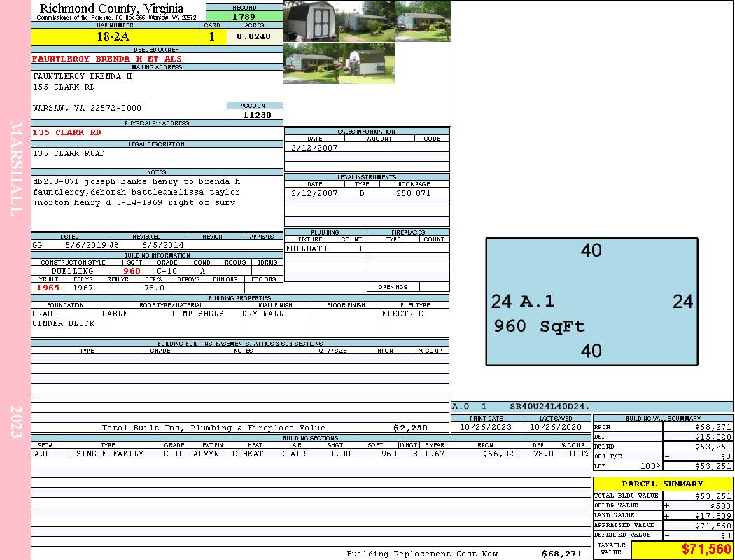The height and width of the screenshot is (560, 735).
Task: Click listed date 5/6/2019
Action: [x=86, y=245]
